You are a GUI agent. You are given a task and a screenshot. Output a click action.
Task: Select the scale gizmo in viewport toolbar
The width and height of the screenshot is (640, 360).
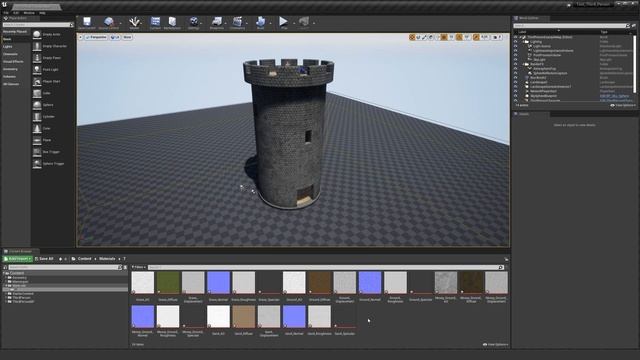click(424, 37)
